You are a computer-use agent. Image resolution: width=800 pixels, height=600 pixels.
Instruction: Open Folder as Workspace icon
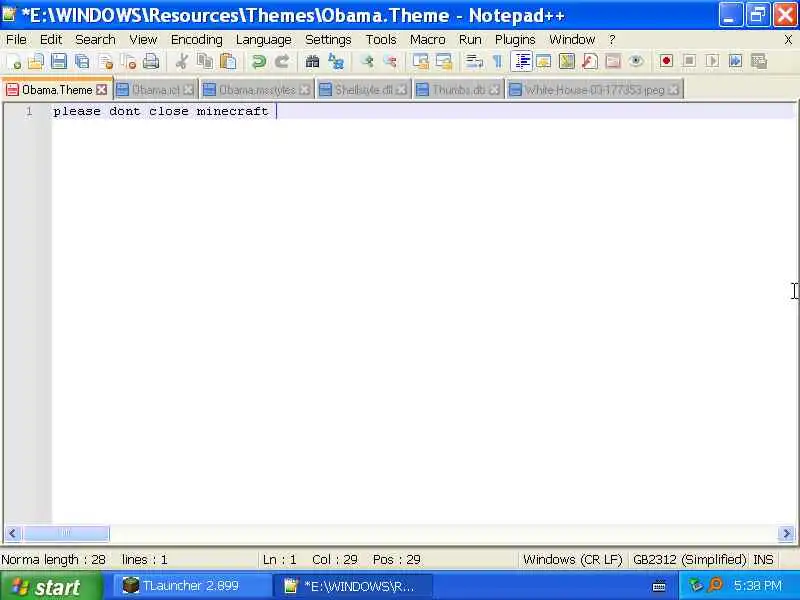(x=613, y=62)
